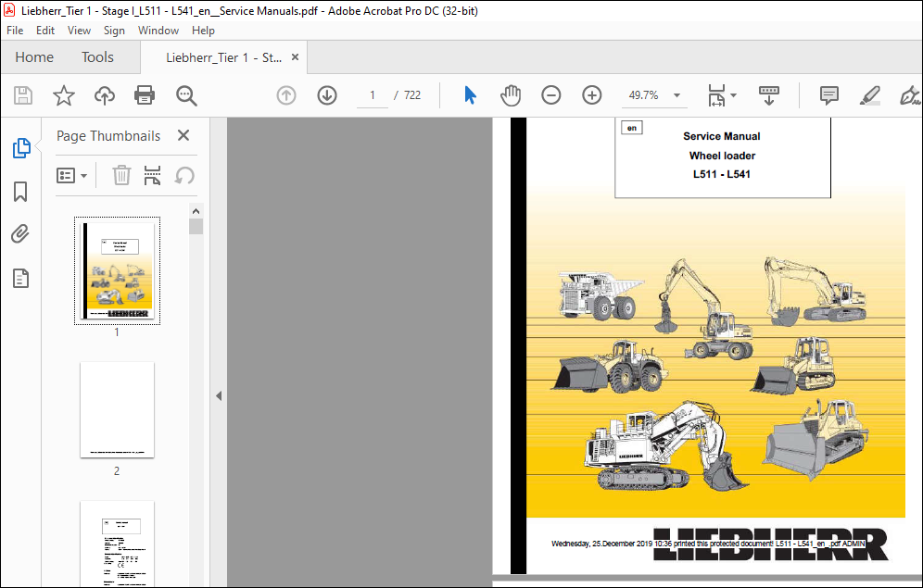Select page 1 thumbnail
This screenshot has height=588, width=923.
tap(117, 271)
